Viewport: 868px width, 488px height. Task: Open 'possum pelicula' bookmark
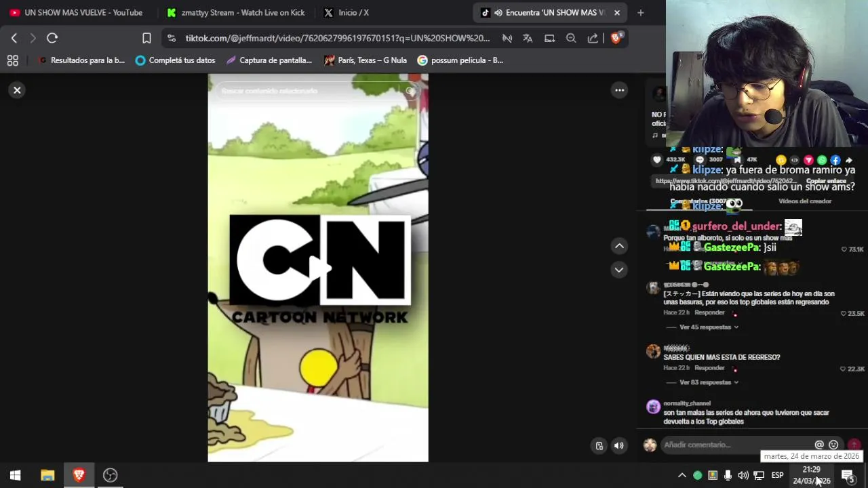[460, 60]
